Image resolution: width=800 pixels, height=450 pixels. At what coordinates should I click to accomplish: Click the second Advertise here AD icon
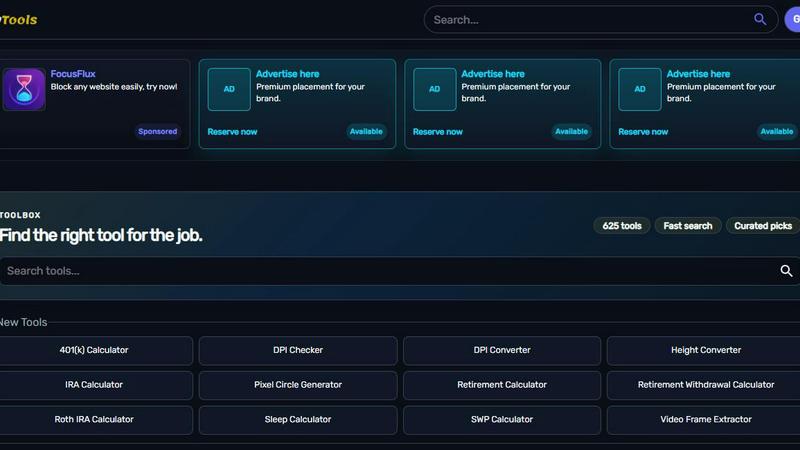(x=435, y=89)
